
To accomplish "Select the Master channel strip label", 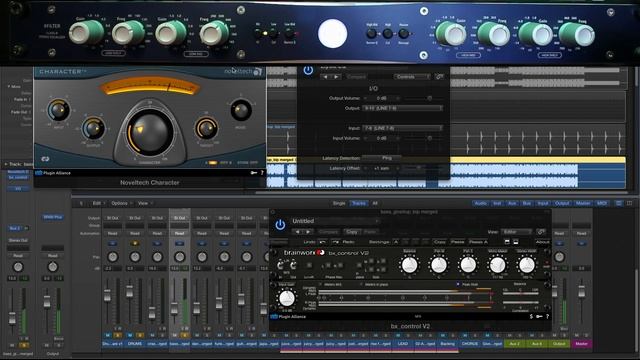I will (581, 344).
